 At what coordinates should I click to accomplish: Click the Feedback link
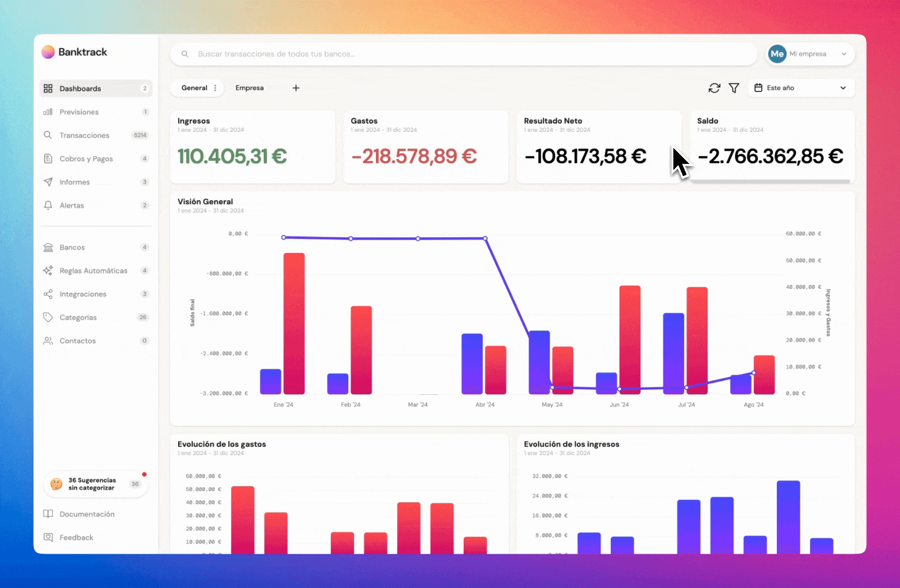76,537
